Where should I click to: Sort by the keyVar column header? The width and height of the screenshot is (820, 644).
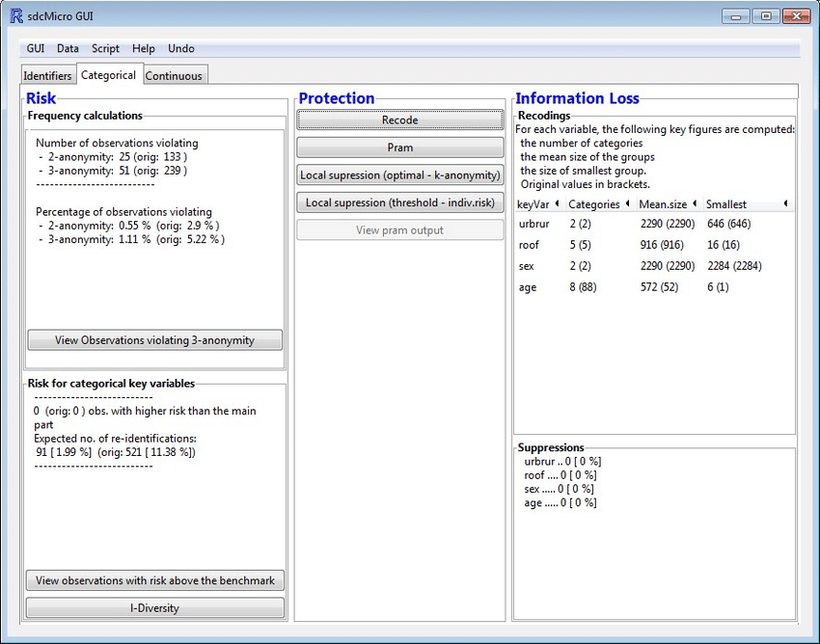point(533,204)
